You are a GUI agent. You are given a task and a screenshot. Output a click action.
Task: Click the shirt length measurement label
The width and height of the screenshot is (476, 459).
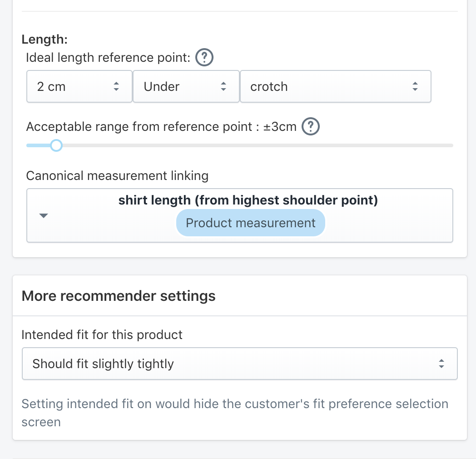point(248,200)
